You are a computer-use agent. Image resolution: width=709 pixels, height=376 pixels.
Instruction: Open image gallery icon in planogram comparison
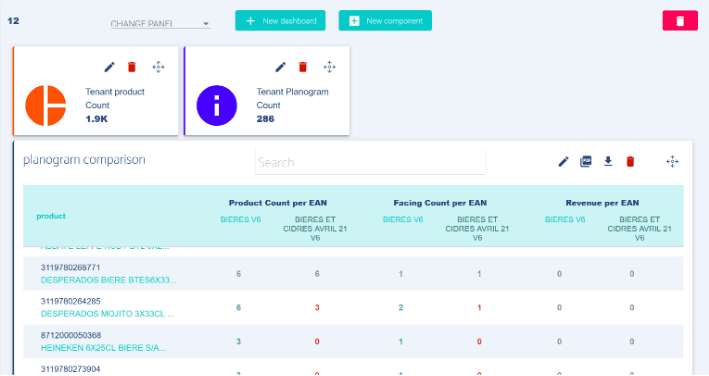coord(586,161)
